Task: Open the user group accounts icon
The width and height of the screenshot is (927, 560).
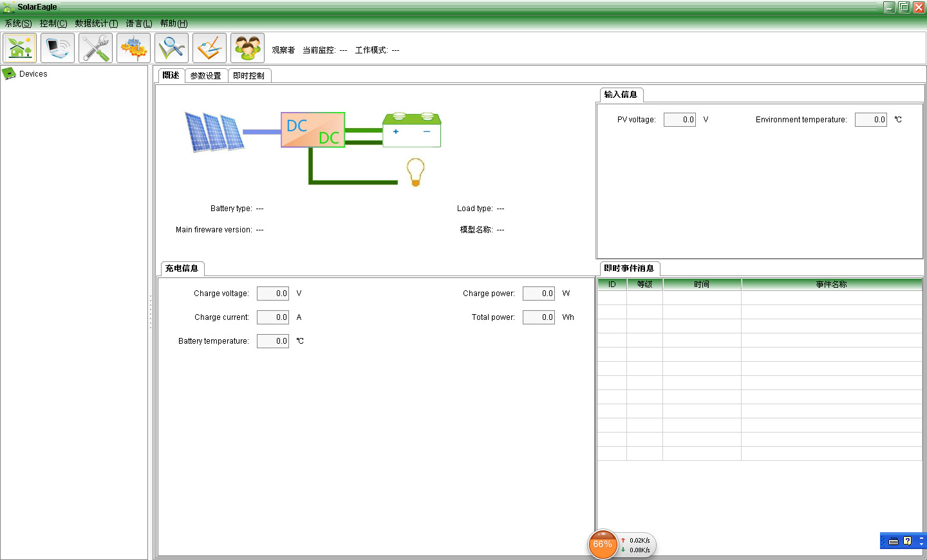Action: pos(248,48)
